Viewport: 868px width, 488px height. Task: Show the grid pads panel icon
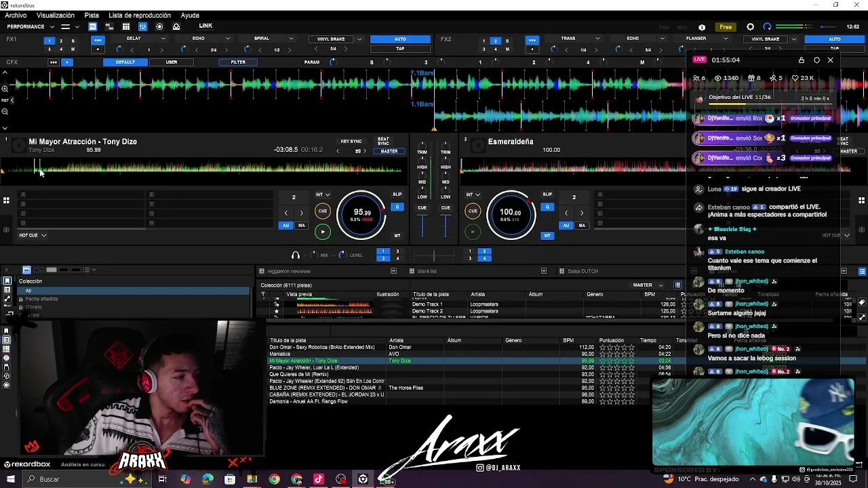click(x=126, y=27)
